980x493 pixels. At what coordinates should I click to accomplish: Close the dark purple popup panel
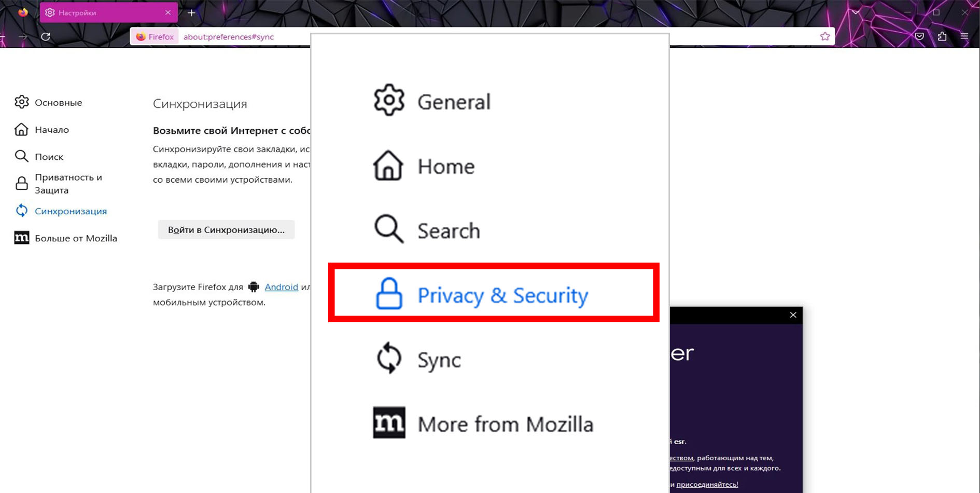tap(793, 315)
